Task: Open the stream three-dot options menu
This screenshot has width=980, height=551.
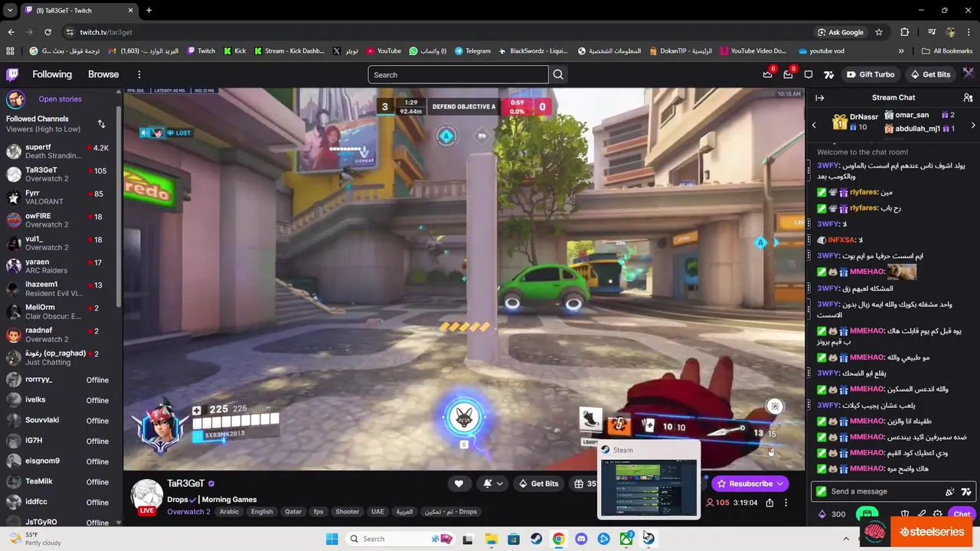Action: (x=786, y=503)
